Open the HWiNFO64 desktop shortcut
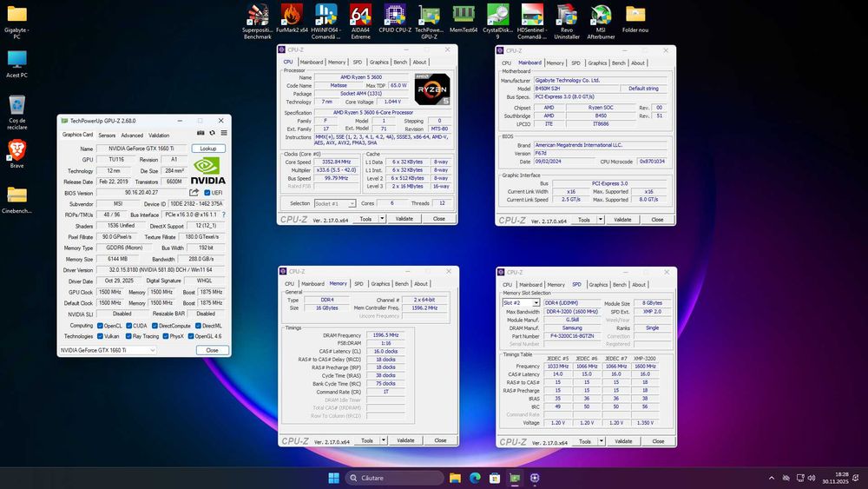The height and width of the screenshot is (489, 868). click(326, 22)
